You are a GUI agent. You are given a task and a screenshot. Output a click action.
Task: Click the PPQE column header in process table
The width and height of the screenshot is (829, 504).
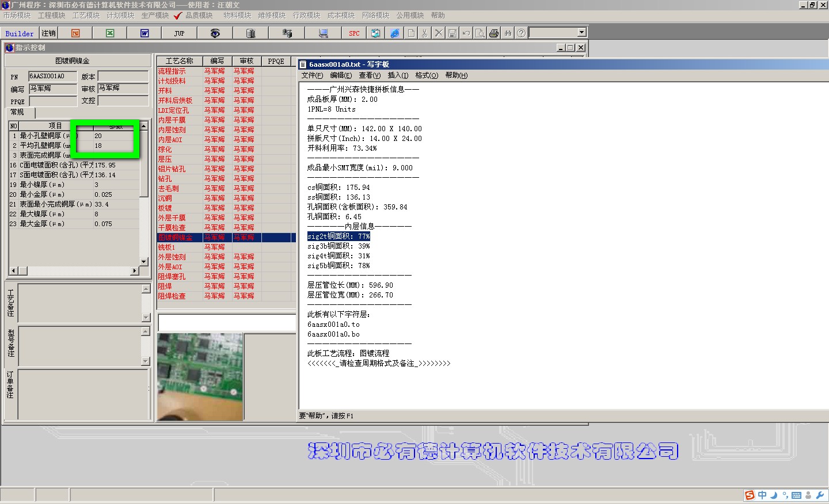point(276,61)
